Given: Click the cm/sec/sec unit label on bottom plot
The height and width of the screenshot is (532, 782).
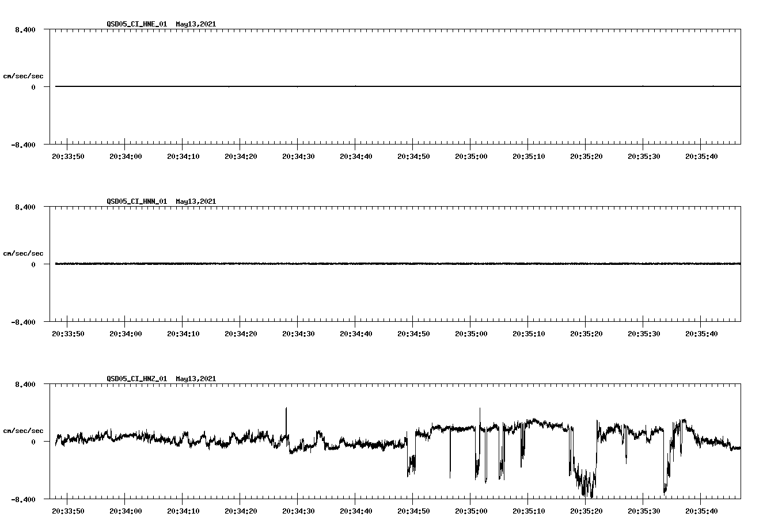Looking at the screenshot, I should [x=23, y=429].
